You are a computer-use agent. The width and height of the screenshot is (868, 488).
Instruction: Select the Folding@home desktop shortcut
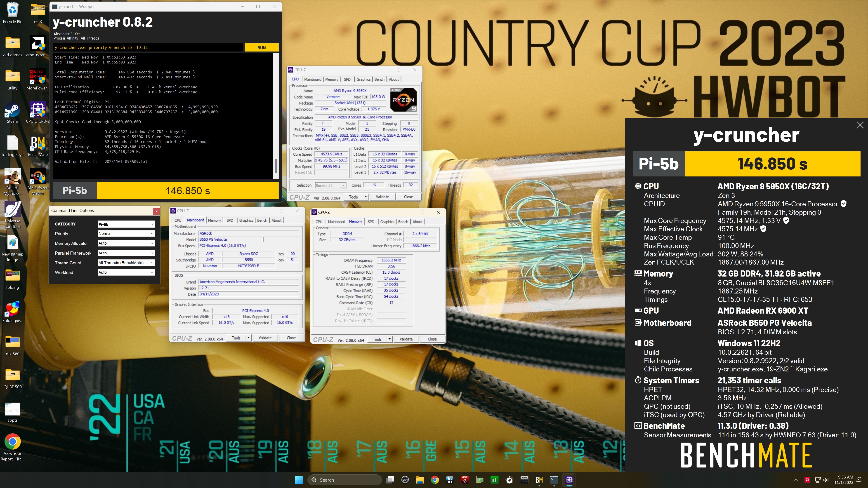12,312
